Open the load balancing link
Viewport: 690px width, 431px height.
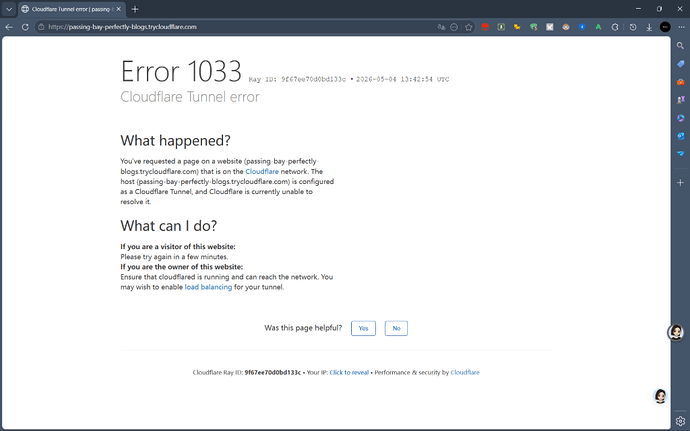click(x=208, y=287)
